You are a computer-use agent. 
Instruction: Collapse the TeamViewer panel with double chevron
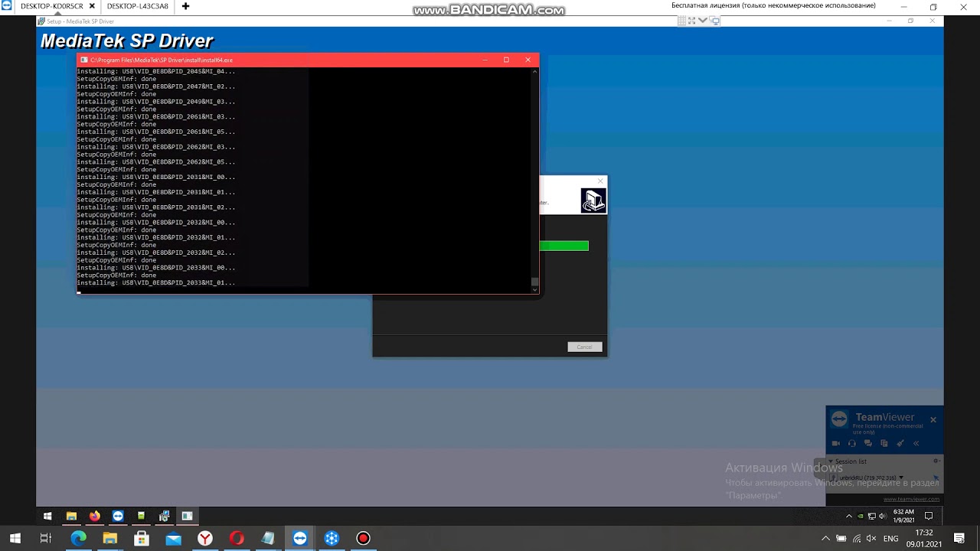coord(916,443)
